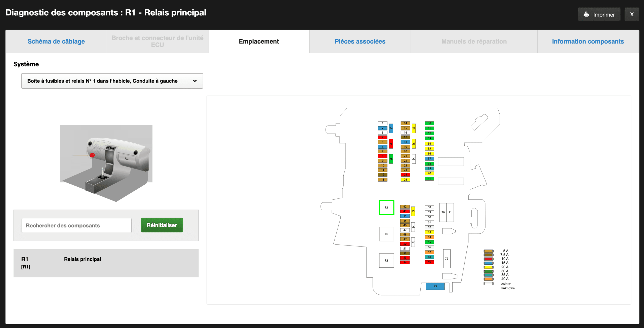644x328 pixels.
Task: Click fuse slot 72 in diagram
Action: coord(447,259)
